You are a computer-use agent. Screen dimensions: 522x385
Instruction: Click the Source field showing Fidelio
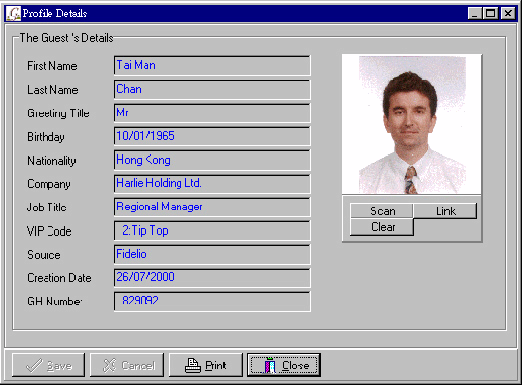coord(212,254)
